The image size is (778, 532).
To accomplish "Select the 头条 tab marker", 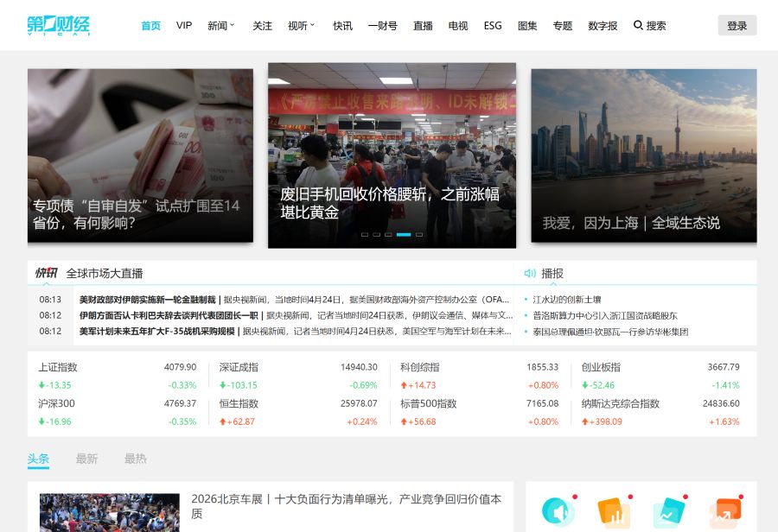I will click(x=37, y=459).
